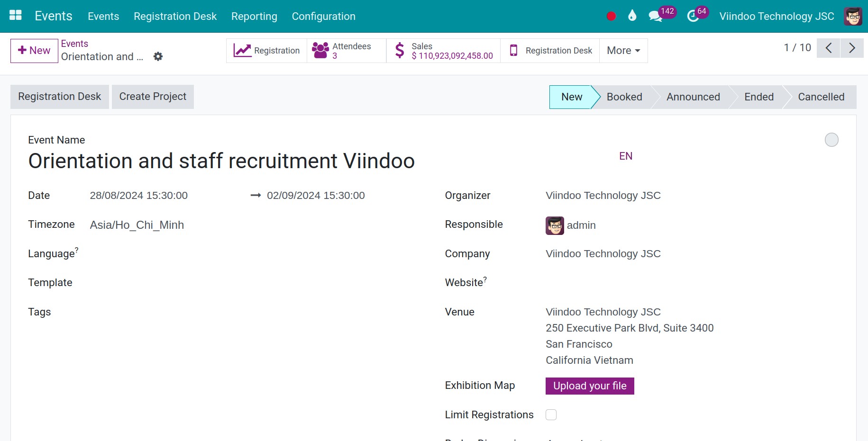Toggle the kanban state circle

pyautogui.click(x=831, y=140)
